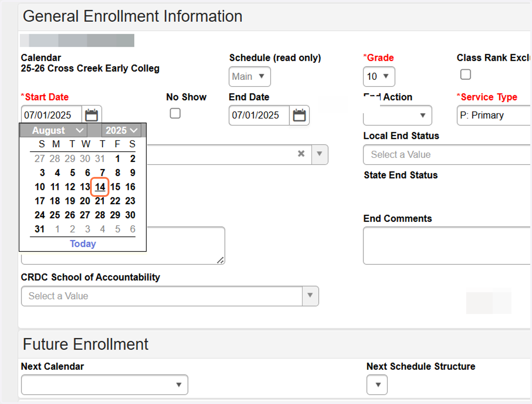Click the End Comments text area
The image size is (532, 404).
[x=447, y=246]
